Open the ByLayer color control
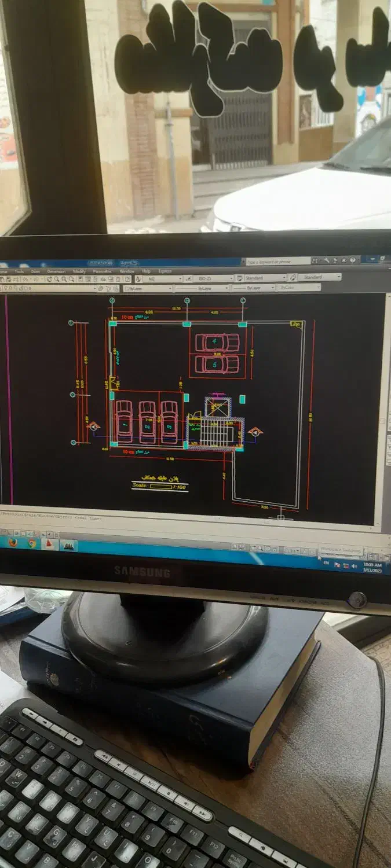This screenshot has height=868, width=391. (148, 288)
